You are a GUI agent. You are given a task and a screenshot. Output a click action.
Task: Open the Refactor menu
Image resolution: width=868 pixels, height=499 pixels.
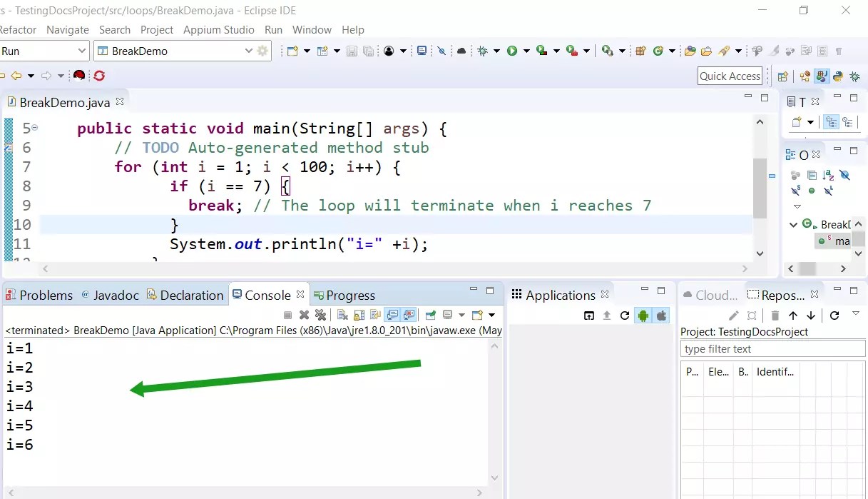coord(18,29)
